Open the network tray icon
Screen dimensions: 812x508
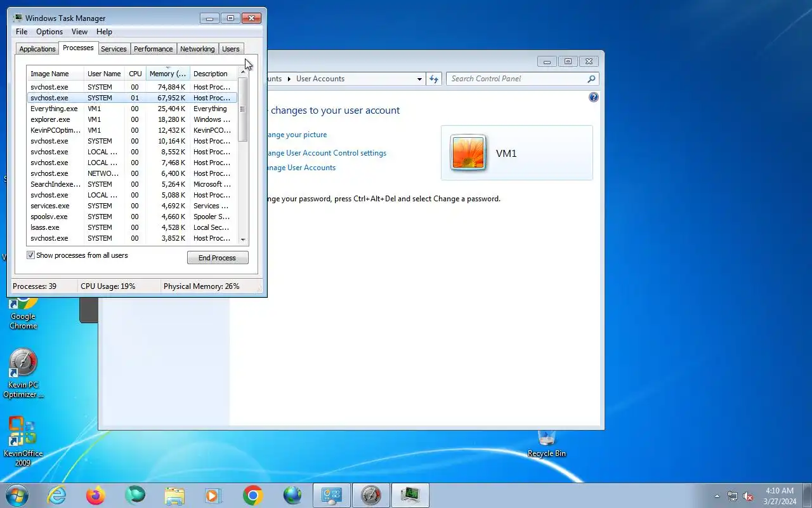click(733, 496)
